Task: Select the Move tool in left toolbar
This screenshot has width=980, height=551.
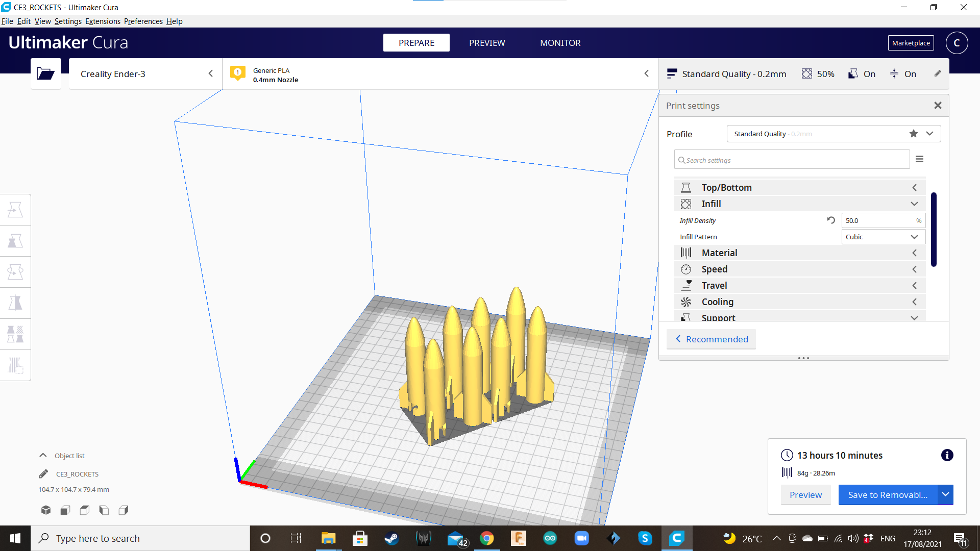Action: pos(15,210)
